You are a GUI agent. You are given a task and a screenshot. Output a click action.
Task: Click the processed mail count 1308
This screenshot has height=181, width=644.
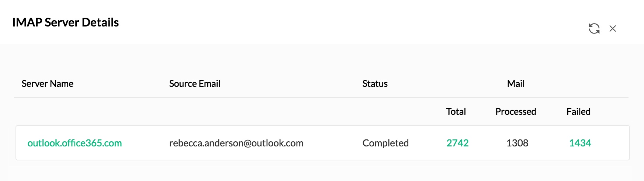[x=517, y=143]
